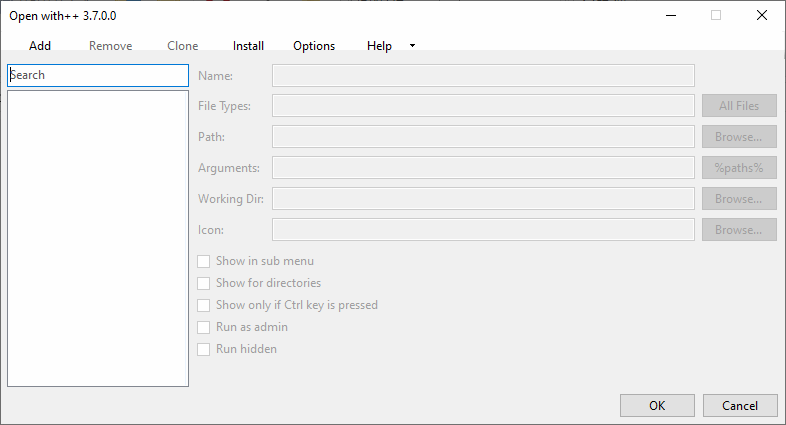Click the %paths% button
This screenshot has height=425, width=786.
739,168
